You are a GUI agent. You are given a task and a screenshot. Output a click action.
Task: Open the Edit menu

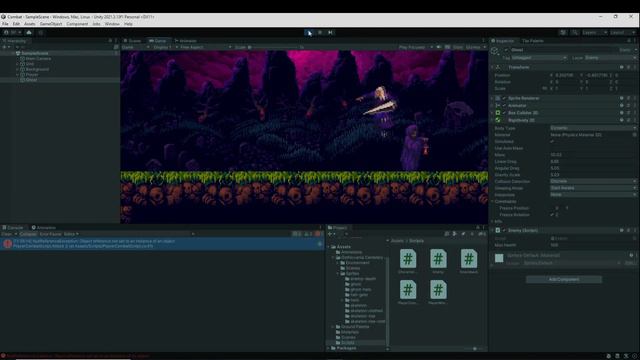coord(16,24)
